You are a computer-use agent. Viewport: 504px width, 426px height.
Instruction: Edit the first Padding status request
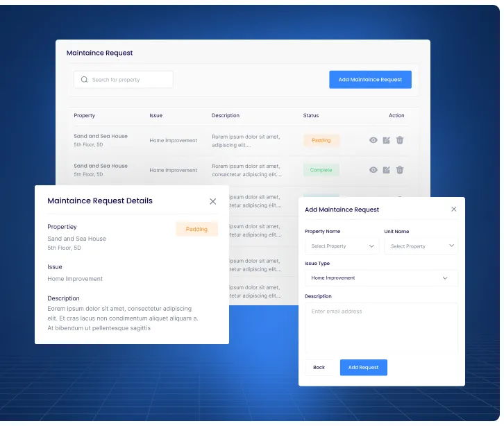387,140
